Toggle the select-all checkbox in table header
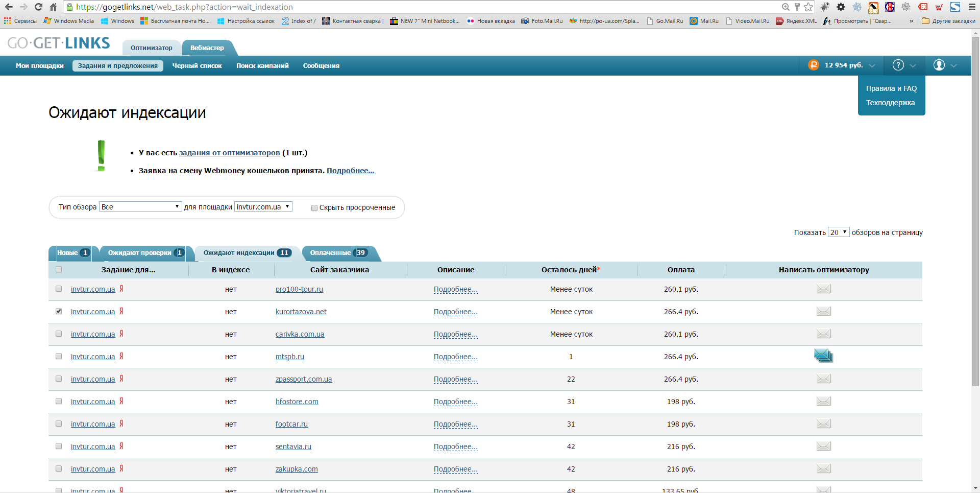Image resolution: width=980 pixels, height=493 pixels. (59, 269)
